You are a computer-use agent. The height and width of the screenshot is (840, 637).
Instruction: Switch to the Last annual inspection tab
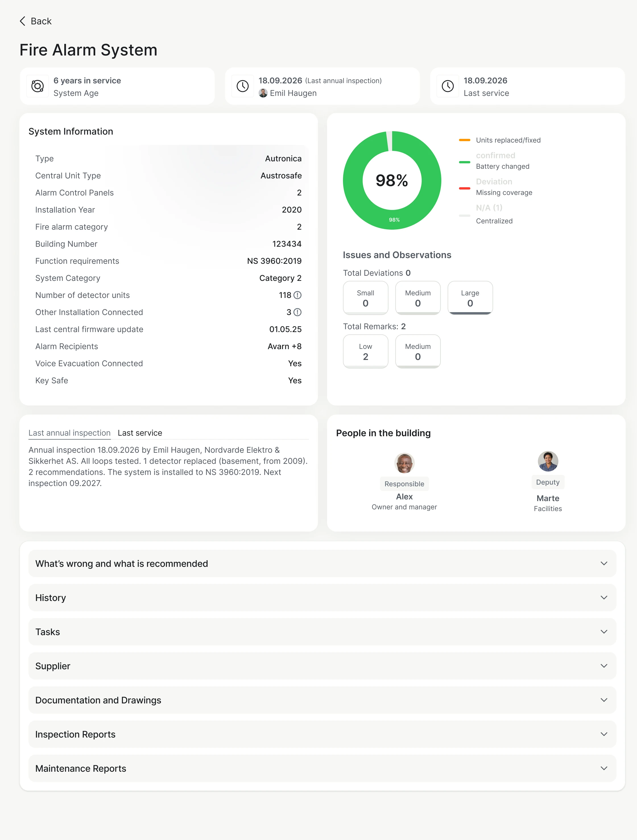(x=69, y=433)
